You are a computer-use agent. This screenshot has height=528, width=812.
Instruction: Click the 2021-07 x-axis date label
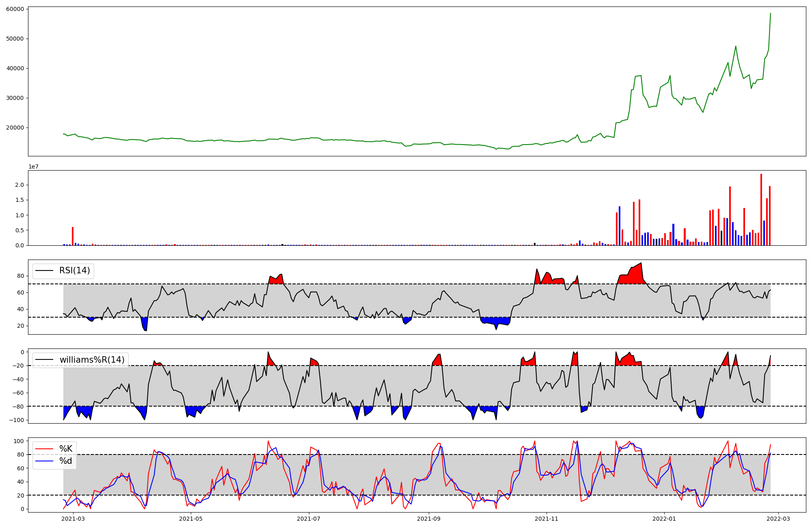(x=309, y=519)
